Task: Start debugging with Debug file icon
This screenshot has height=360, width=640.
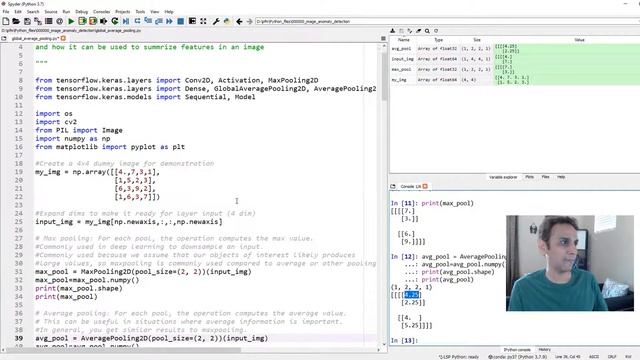Action: pyautogui.click(x=126, y=21)
